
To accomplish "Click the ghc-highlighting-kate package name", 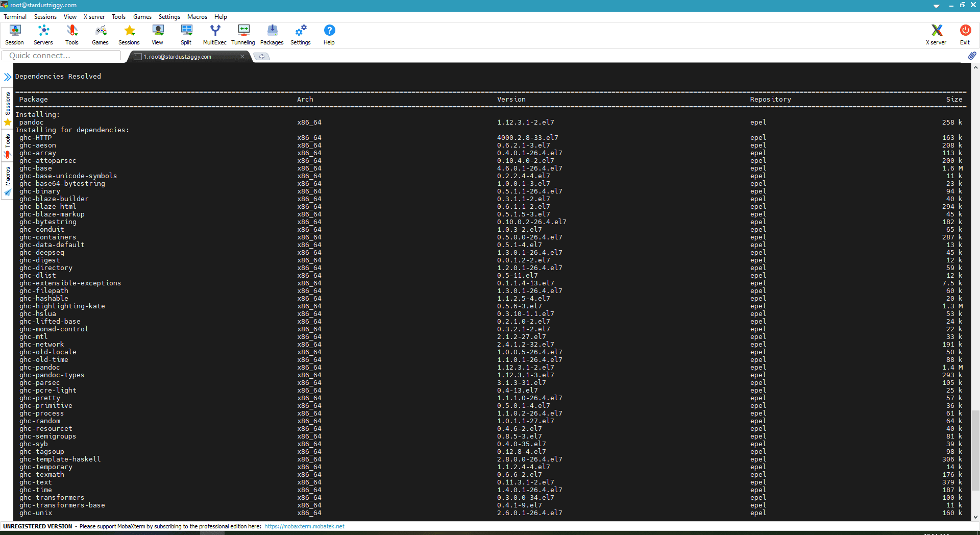I will [x=62, y=306].
